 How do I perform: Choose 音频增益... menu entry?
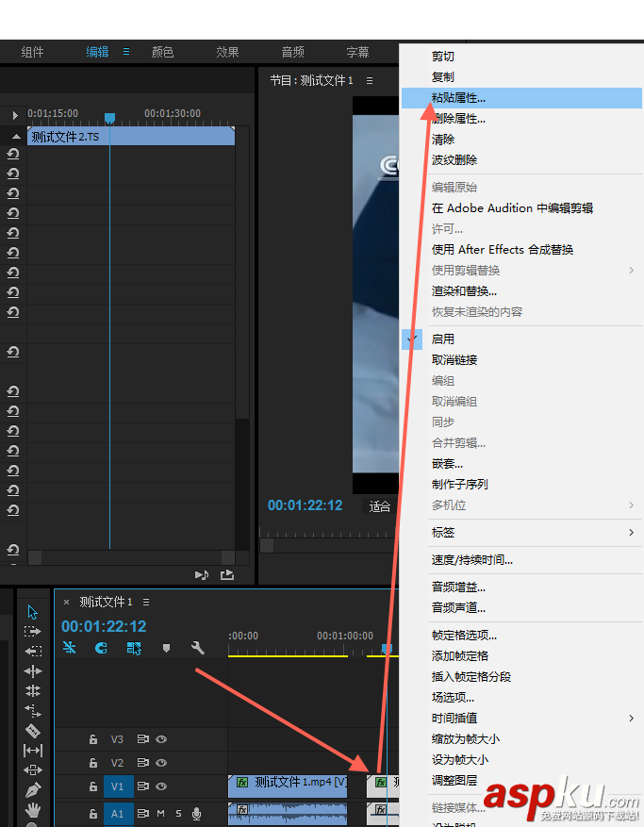521,587
